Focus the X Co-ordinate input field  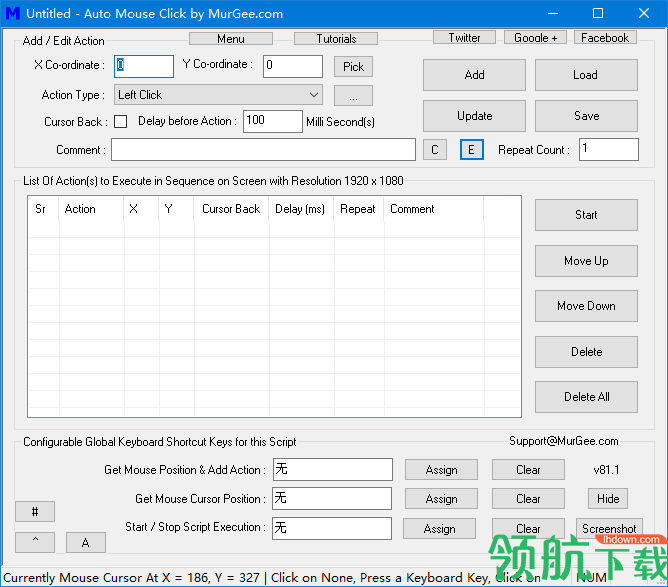144,66
